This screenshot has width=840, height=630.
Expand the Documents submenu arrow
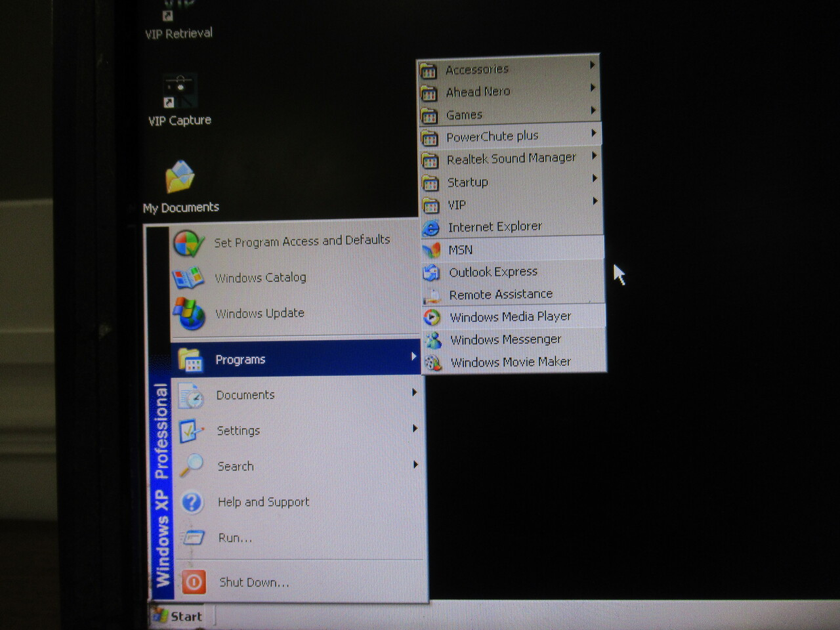click(414, 392)
